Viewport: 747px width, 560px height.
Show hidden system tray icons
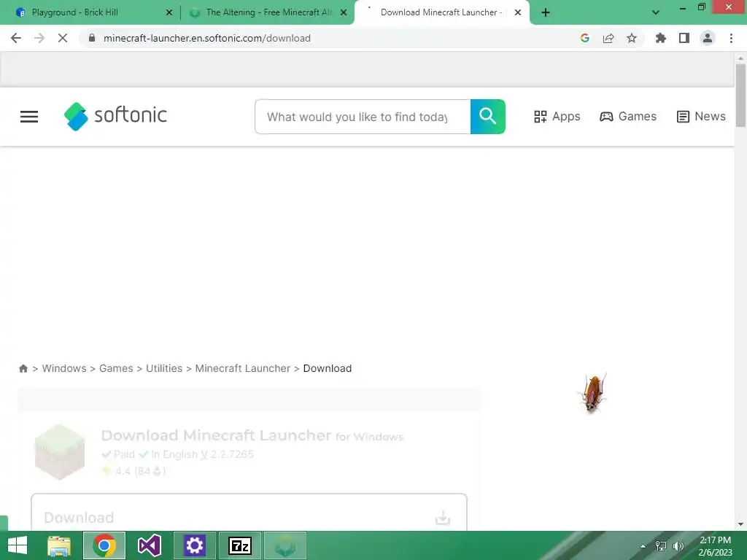643,546
